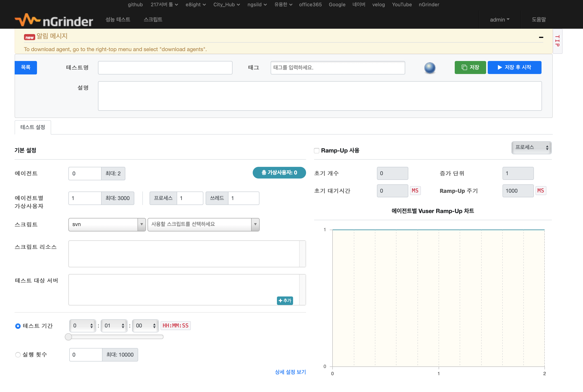Enable the Ramp-Up 사용 checkbox
The width and height of the screenshot is (583, 392).
click(317, 151)
